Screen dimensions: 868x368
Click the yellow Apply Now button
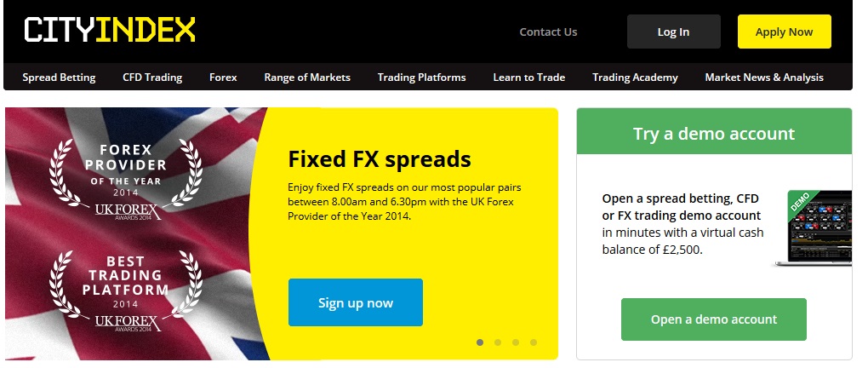tap(785, 32)
